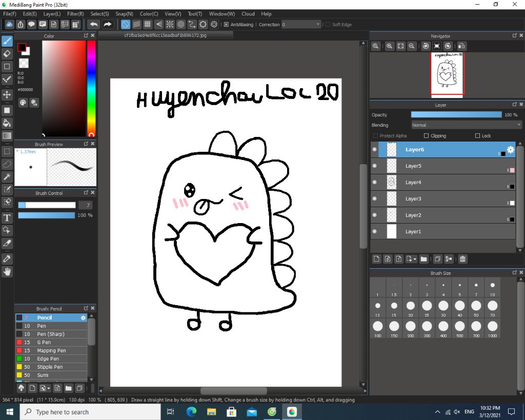Enable the Clipping checkbox
Image resolution: width=525 pixels, height=420 pixels.
click(x=426, y=136)
